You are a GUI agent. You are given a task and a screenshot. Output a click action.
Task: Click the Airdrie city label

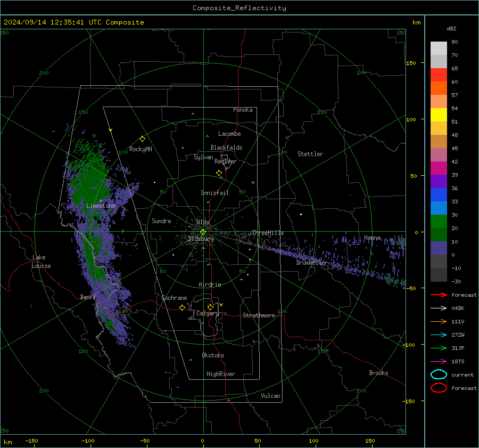tap(210, 284)
